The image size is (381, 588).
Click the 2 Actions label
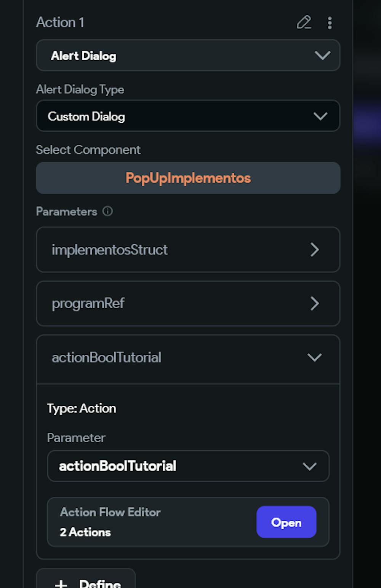(85, 532)
